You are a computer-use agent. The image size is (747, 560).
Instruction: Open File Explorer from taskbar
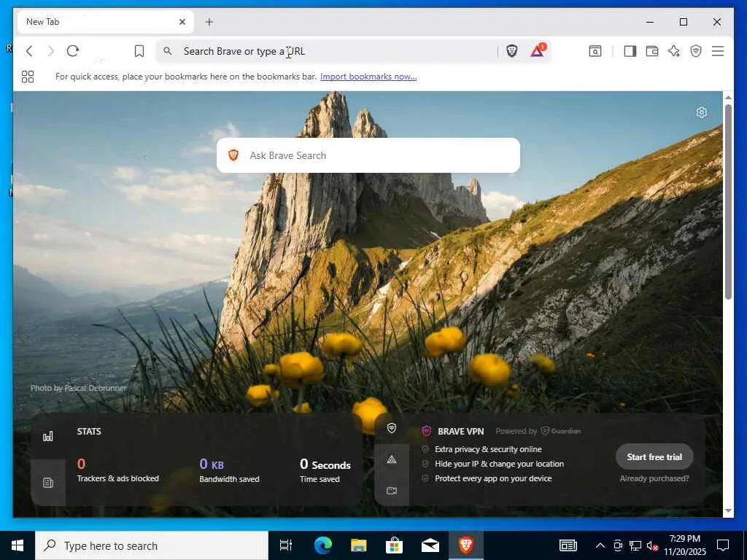[x=358, y=545]
